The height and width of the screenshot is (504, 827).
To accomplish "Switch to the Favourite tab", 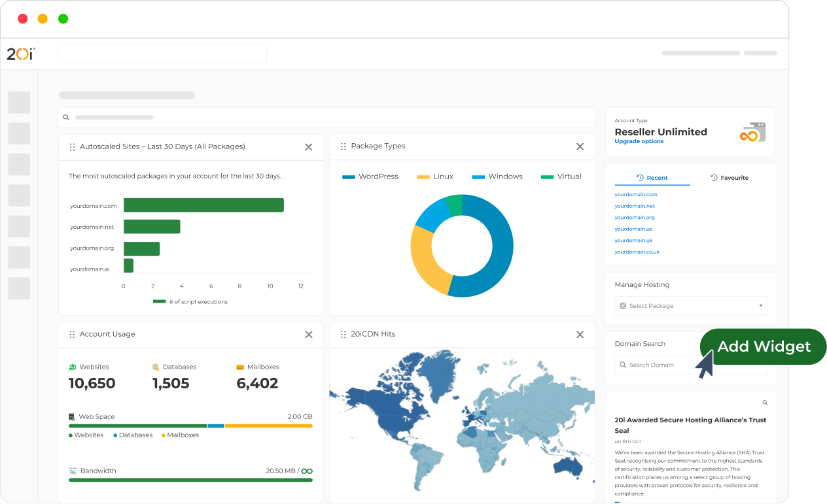I will click(730, 178).
